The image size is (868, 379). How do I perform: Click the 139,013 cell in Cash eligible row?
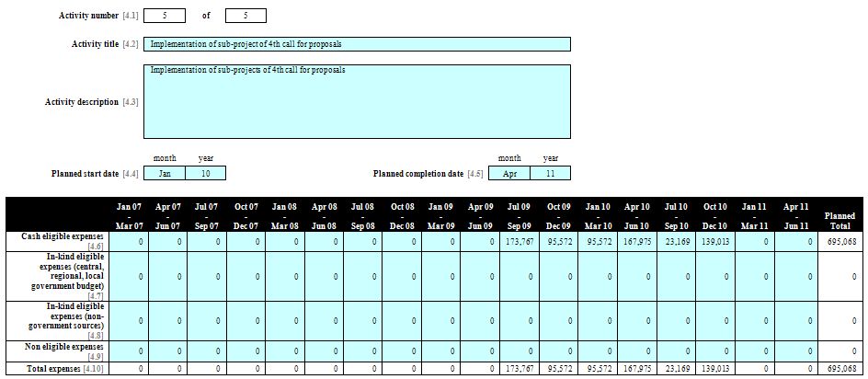tap(715, 240)
